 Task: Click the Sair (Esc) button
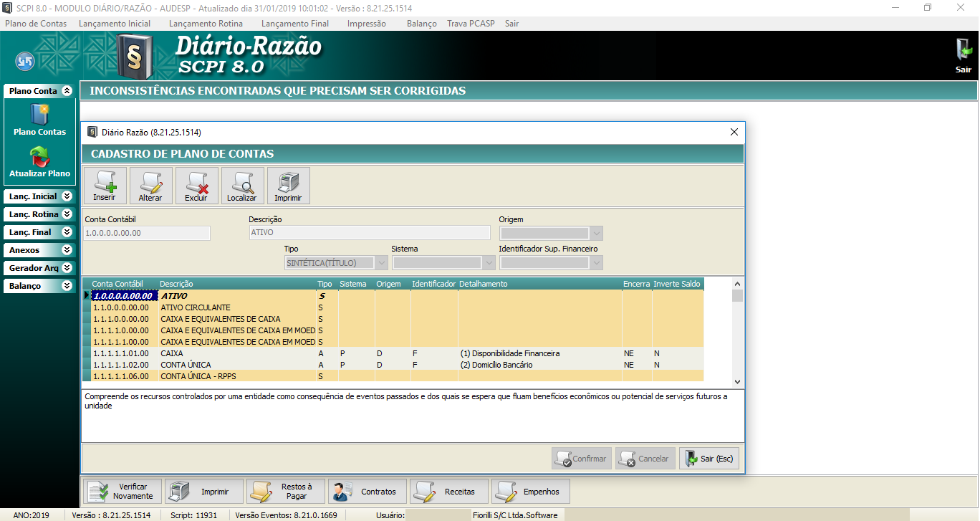point(708,458)
